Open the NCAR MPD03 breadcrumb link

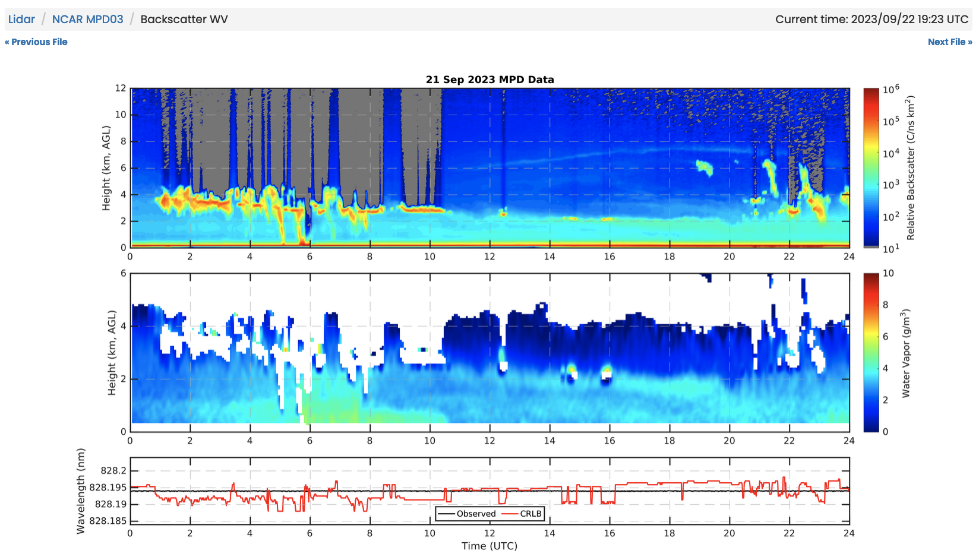87,19
